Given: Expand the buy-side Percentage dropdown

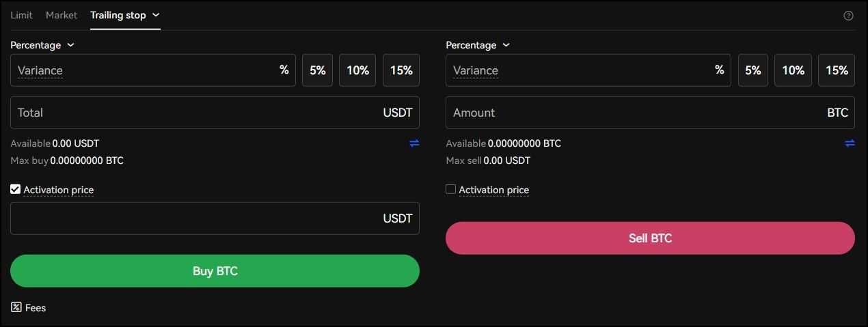Looking at the screenshot, I should (42, 45).
